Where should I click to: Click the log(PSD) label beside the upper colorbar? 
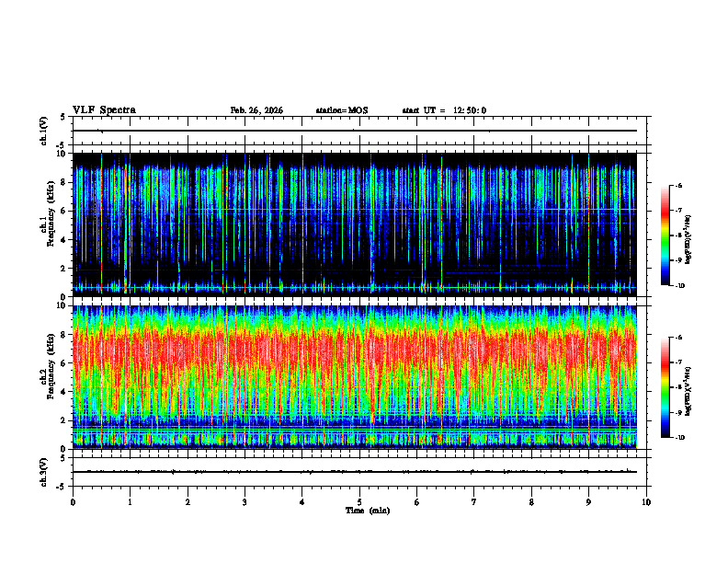[688, 239]
